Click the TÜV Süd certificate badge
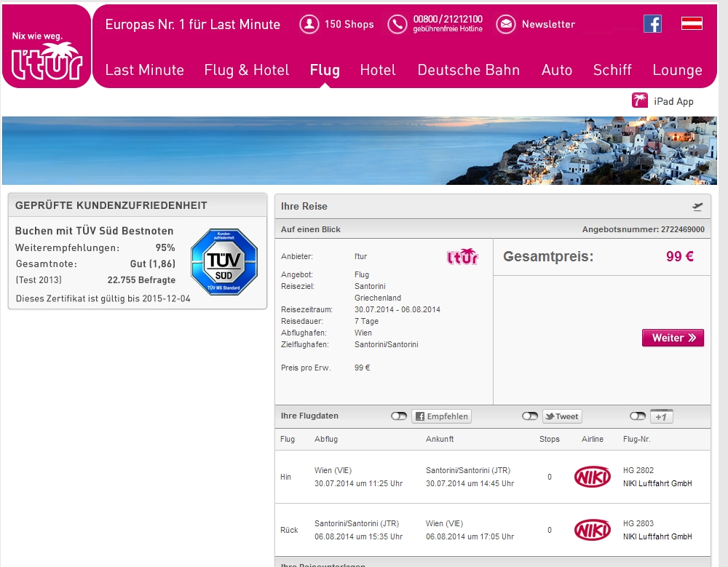728x567 pixels. pos(223,262)
